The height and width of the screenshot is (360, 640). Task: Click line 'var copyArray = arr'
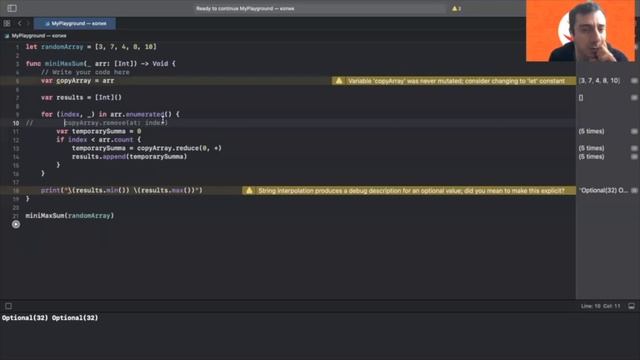click(78, 81)
